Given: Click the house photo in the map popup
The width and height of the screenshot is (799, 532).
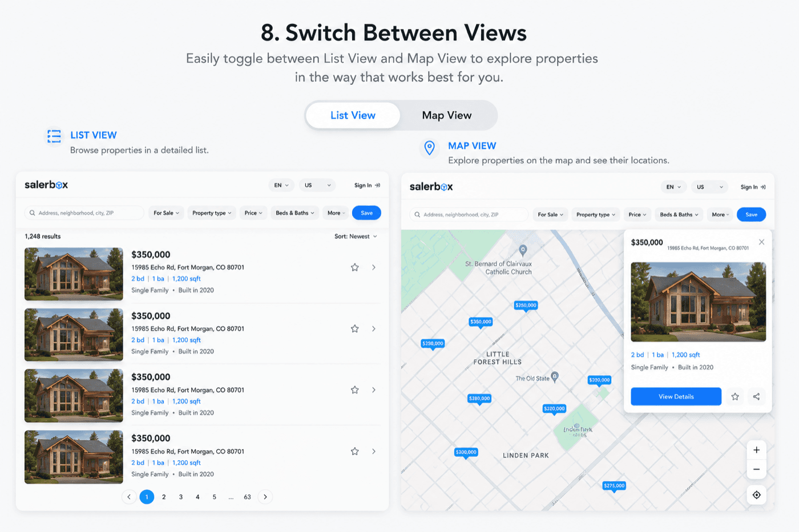Looking at the screenshot, I should (699, 302).
